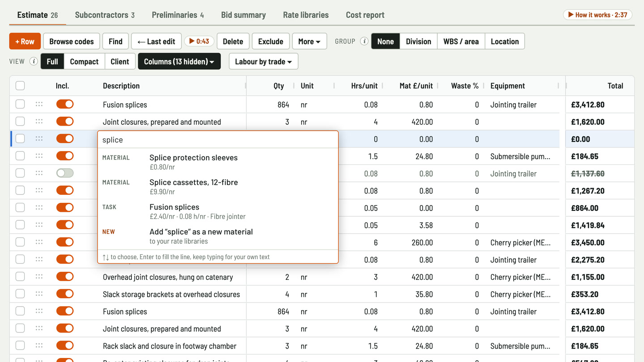Open the Columns (13 hidden) dropdown

[x=179, y=62]
